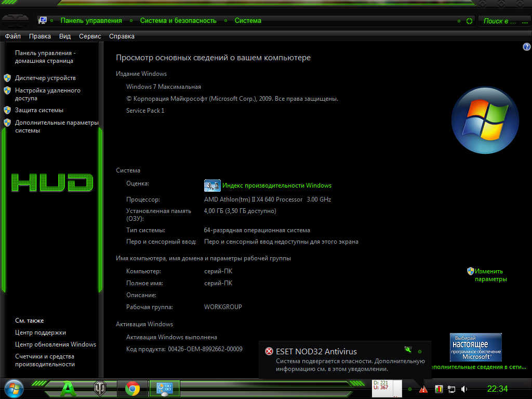Image resolution: width=532 pixels, height=399 pixels.
Task: Open Центр поддержки link
Action: (x=41, y=332)
